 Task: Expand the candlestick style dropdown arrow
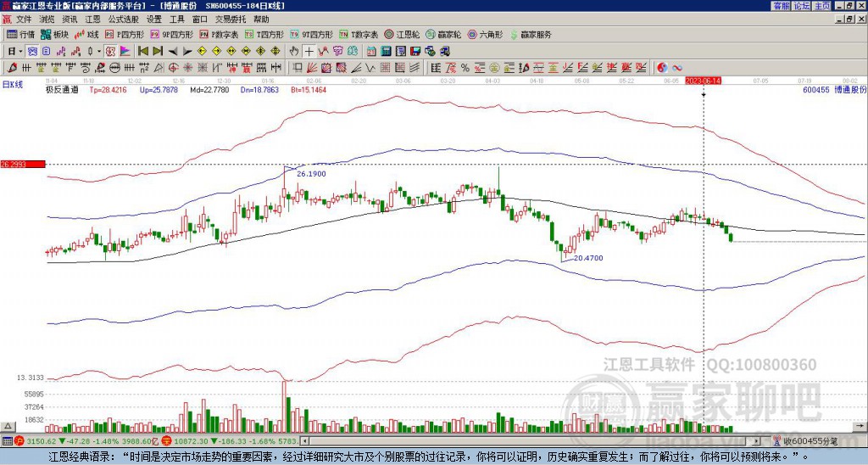[99, 52]
